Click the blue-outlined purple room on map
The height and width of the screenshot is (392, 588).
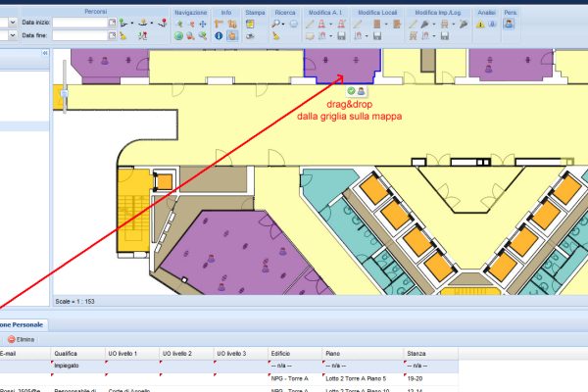tap(341, 64)
